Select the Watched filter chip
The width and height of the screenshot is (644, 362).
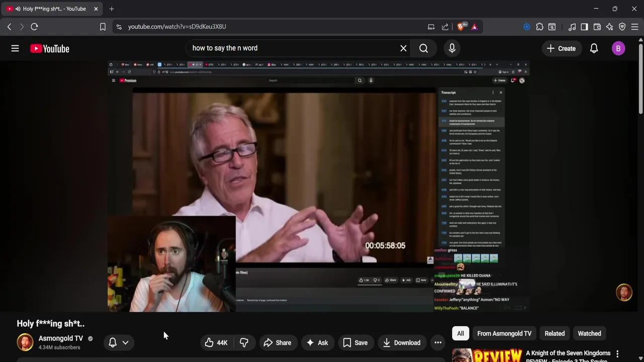point(589,333)
